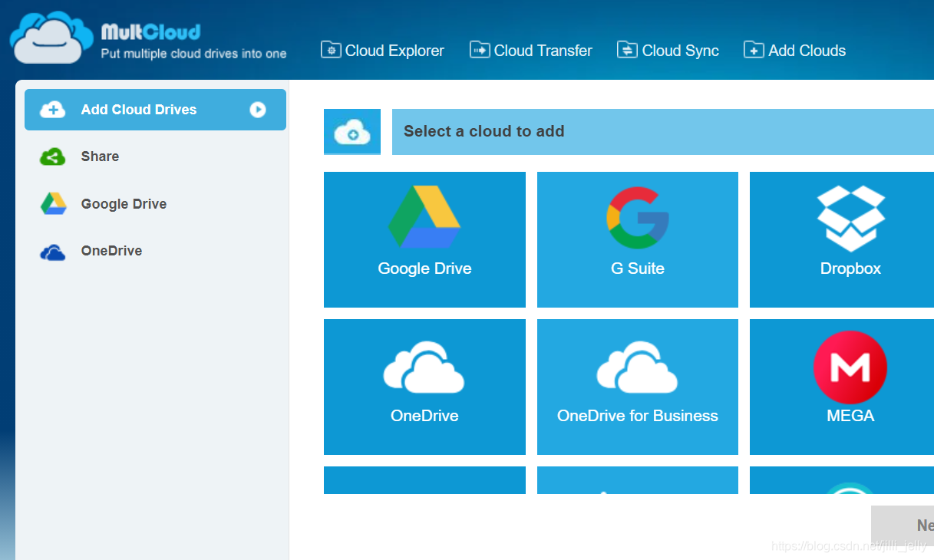Click the MultCloud brand name text
The height and width of the screenshot is (560, 934).
tap(150, 31)
